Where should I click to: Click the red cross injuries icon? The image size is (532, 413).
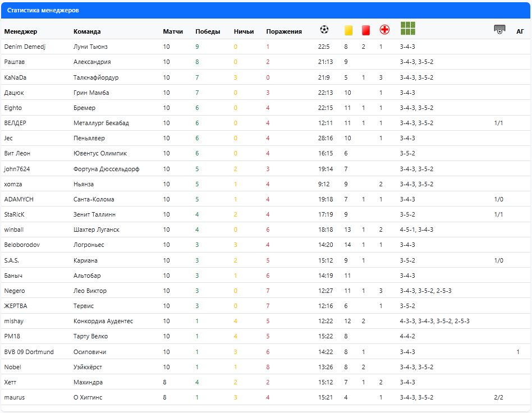click(384, 30)
